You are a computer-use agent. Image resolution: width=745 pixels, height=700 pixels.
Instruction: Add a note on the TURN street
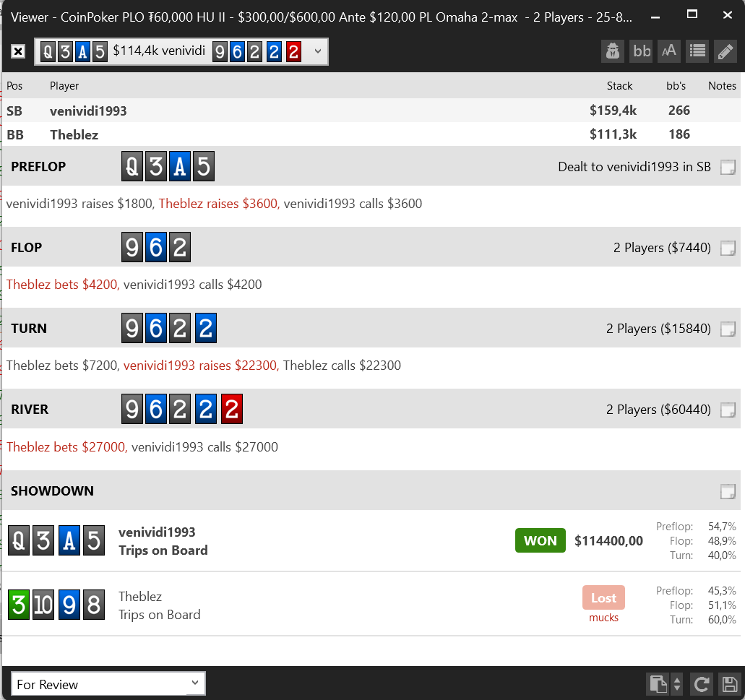(x=728, y=329)
